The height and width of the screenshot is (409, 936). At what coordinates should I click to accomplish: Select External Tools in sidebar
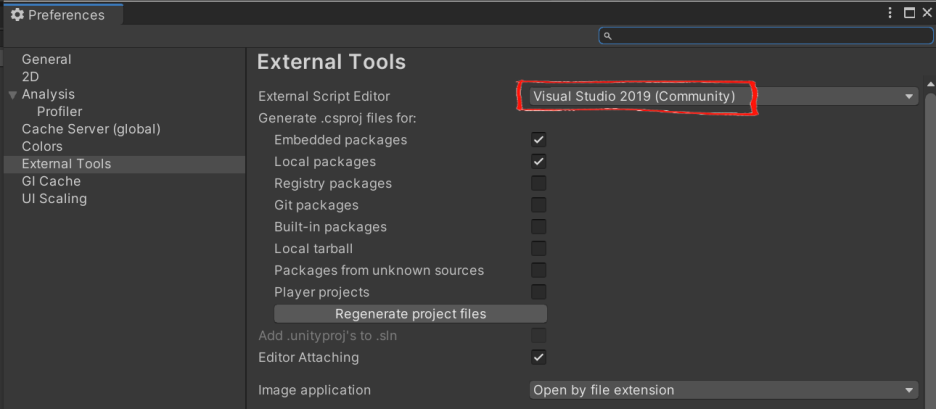point(124,164)
